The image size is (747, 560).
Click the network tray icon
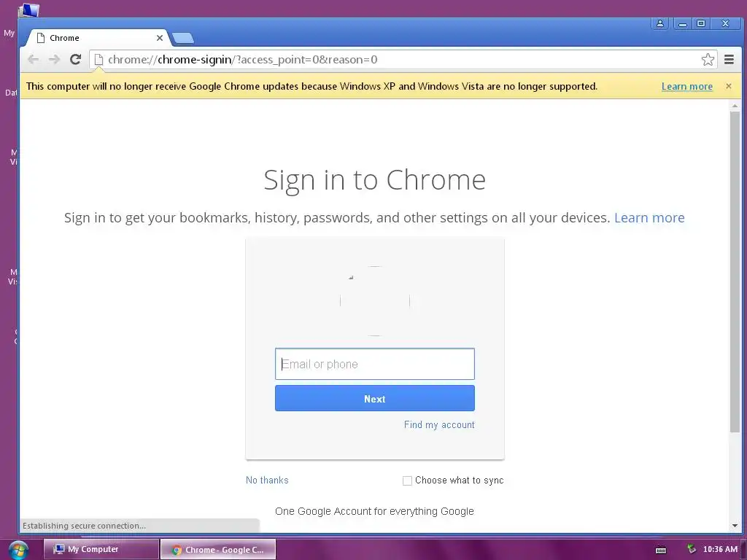[692, 549]
